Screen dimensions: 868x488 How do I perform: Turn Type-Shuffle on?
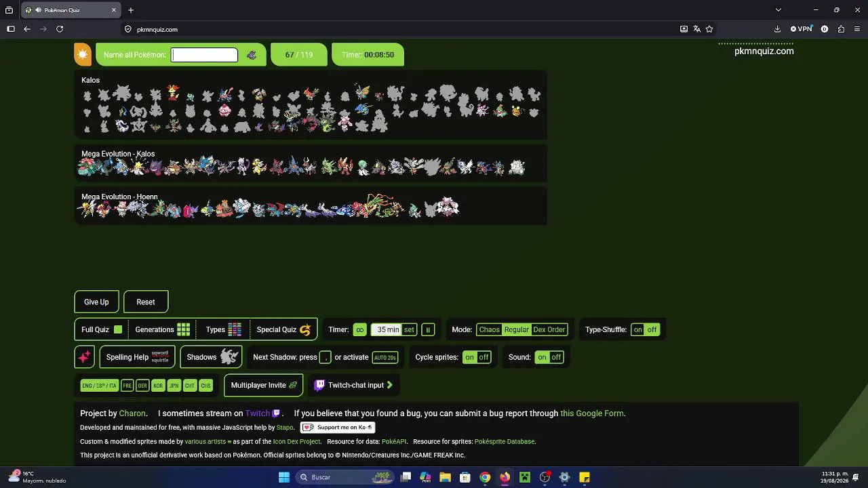coord(638,330)
